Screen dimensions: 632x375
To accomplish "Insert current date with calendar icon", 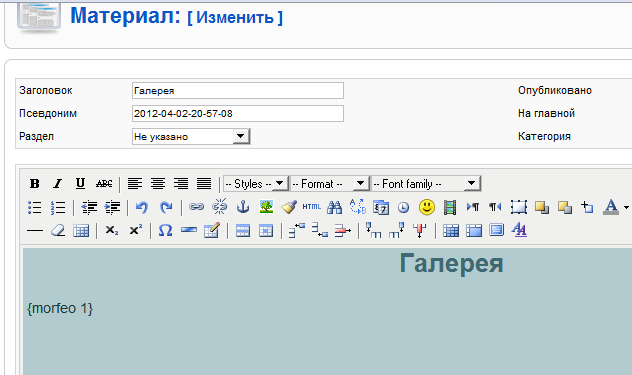I will [380, 207].
